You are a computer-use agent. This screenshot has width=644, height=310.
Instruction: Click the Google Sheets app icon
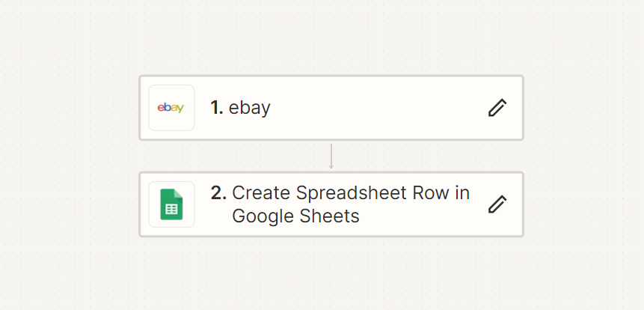tap(171, 204)
